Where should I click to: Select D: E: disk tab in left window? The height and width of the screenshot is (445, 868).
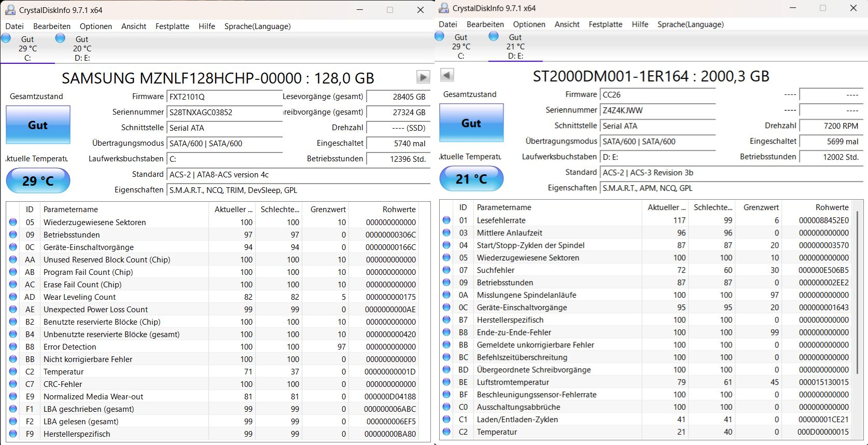82,48
